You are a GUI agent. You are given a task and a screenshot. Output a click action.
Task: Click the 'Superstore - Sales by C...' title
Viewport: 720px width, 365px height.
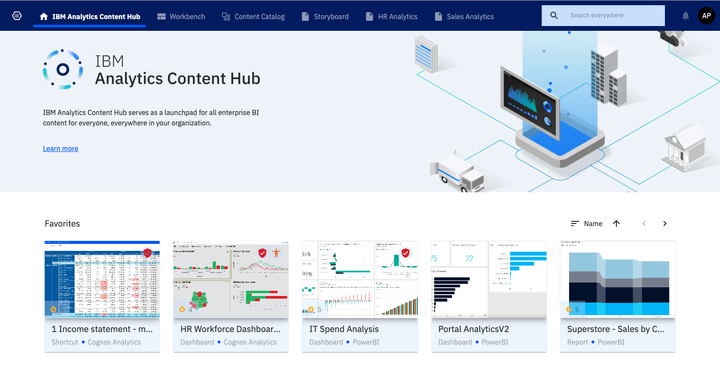(615, 329)
